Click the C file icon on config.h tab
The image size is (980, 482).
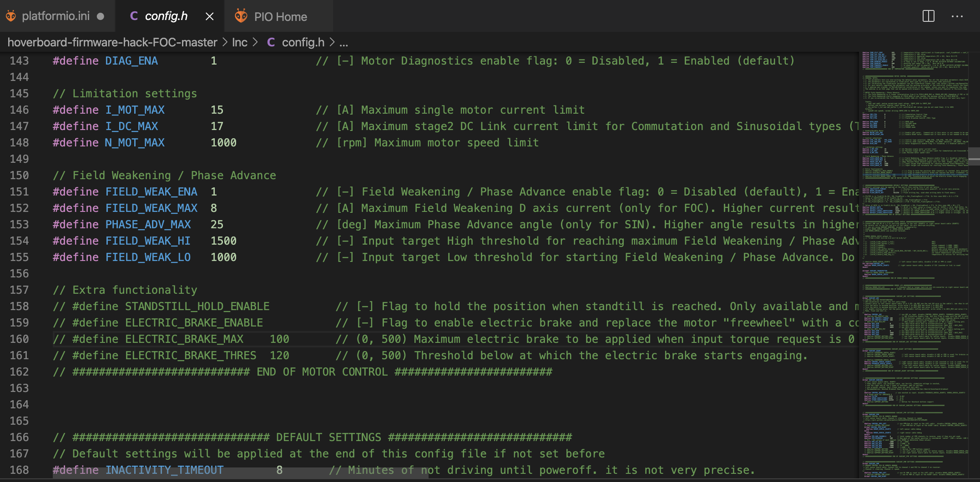134,16
